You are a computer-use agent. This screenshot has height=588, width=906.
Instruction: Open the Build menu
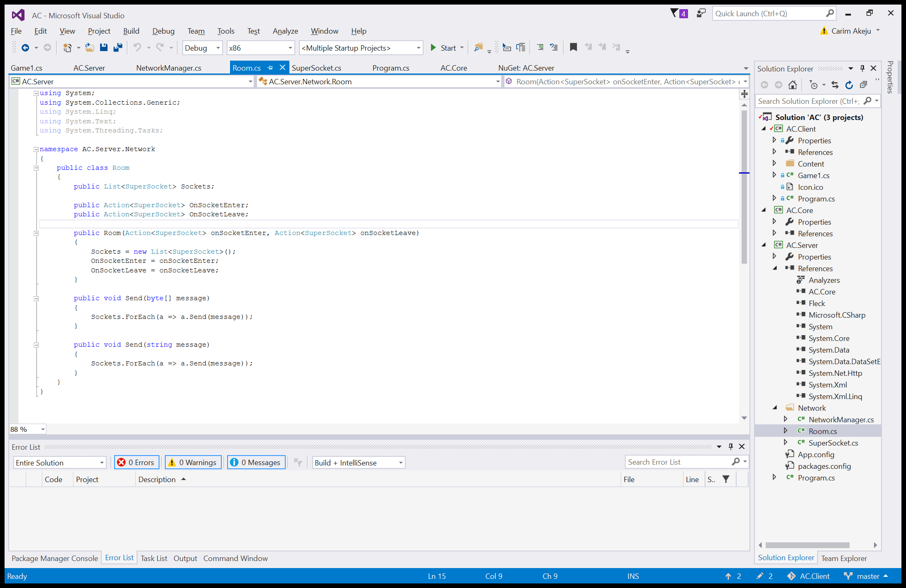(131, 31)
